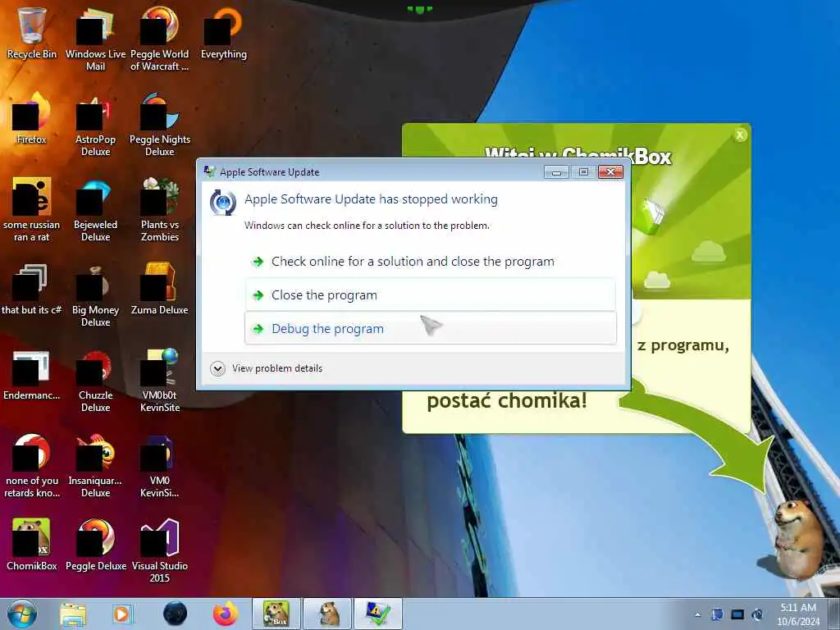Screen dimensions: 840x630
Task: Click the Action Center flag tray icon
Action: tap(717, 614)
